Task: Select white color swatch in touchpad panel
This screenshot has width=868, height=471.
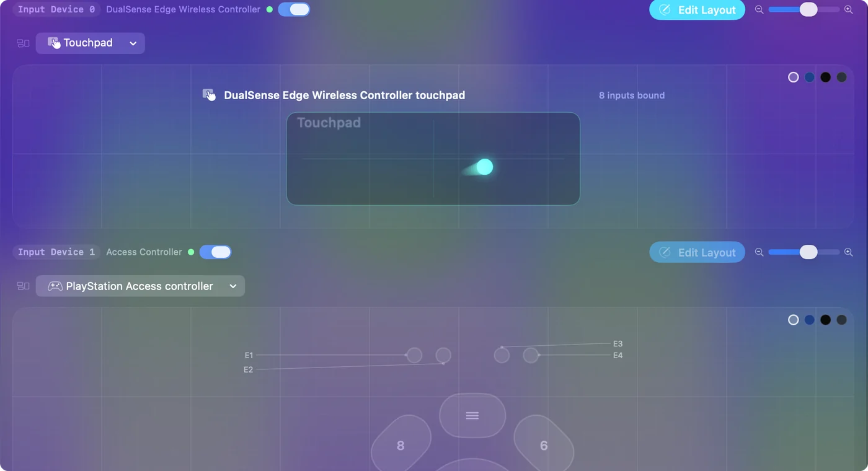Action: (x=793, y=77)
